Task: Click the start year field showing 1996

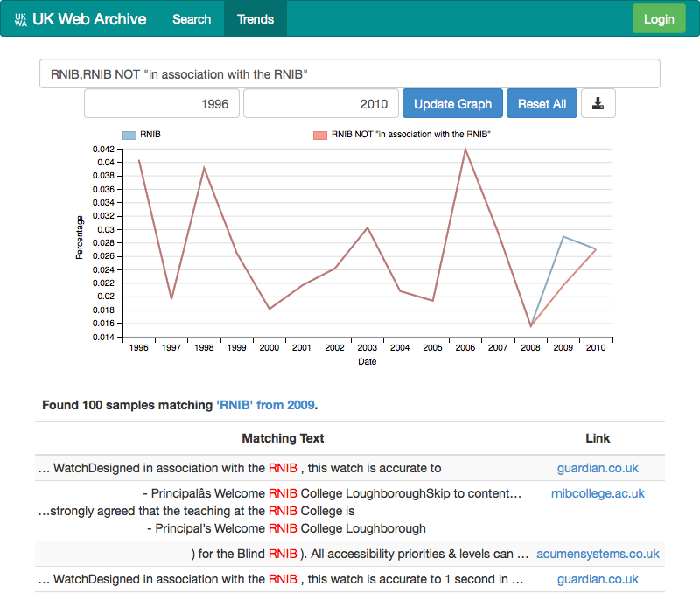Action: coord(162,103)
